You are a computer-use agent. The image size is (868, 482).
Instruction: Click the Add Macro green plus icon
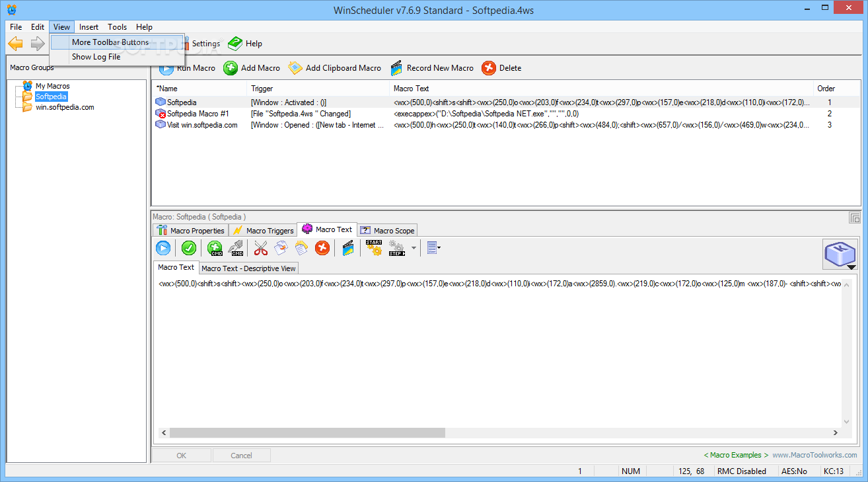[x=231, y=67]
